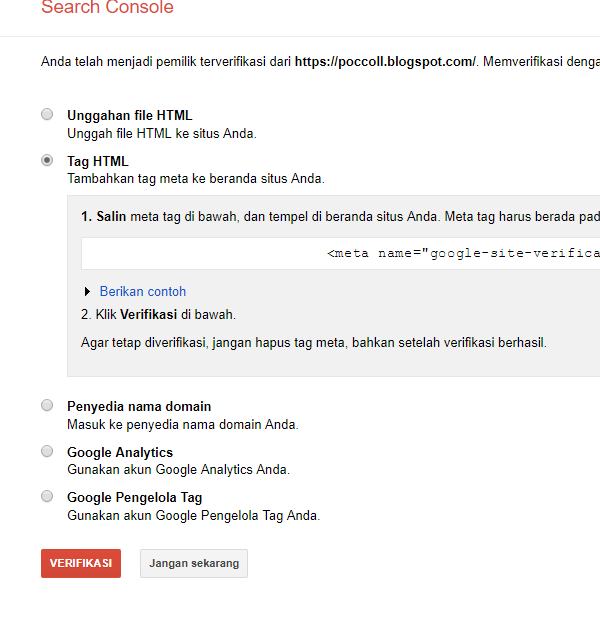Click the Search Console heading

(107, 8)
